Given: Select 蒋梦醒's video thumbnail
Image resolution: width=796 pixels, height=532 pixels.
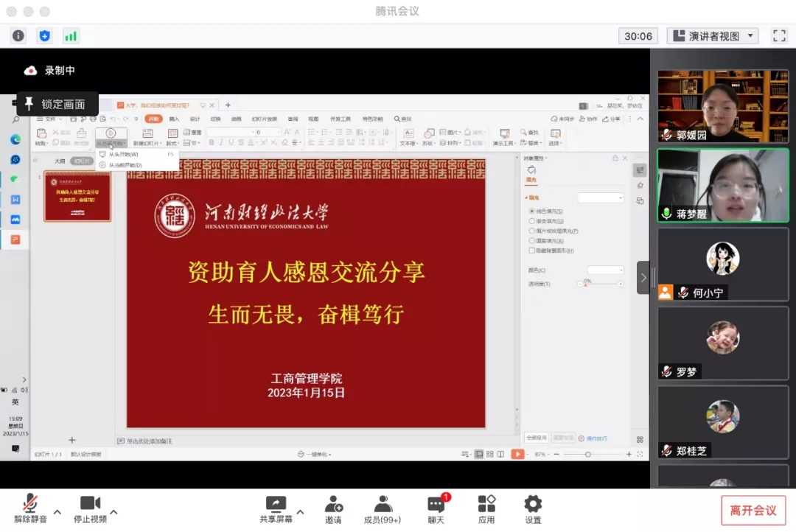Looking at the screenshot, I should pos(722,185).
